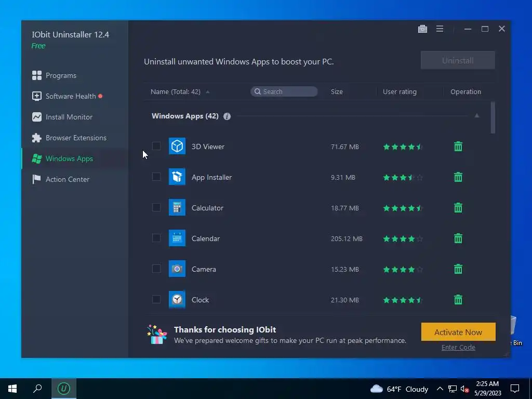Click the Enter Code link
The height and width of the screenshot is (399, 532).
pyautogui.click(x=458, y=348)
